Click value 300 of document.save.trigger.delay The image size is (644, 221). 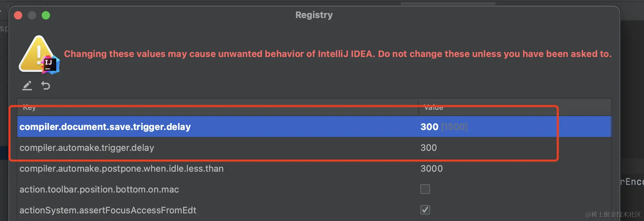click(x=429, y=127)
